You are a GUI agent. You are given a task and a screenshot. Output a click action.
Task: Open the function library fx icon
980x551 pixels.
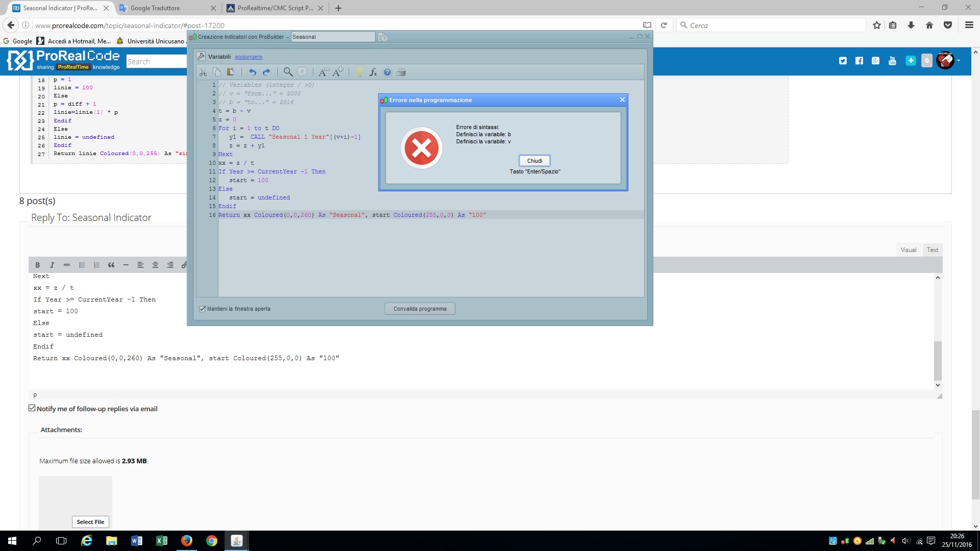pos(373,72)
